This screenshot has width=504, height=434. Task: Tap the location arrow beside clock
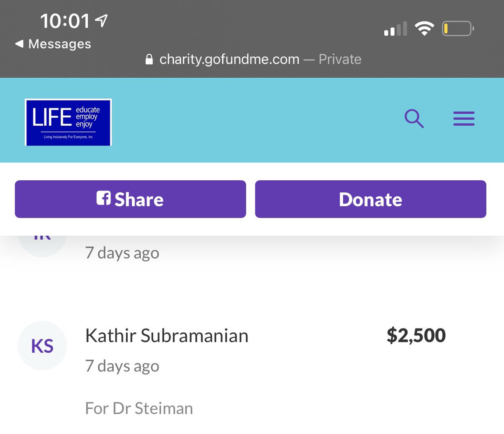pyautogui.click(x=101, y=21)
